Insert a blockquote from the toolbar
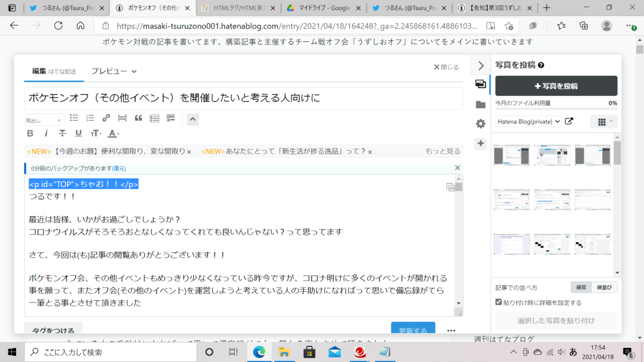Screen dimensions: 644x362 138,118
